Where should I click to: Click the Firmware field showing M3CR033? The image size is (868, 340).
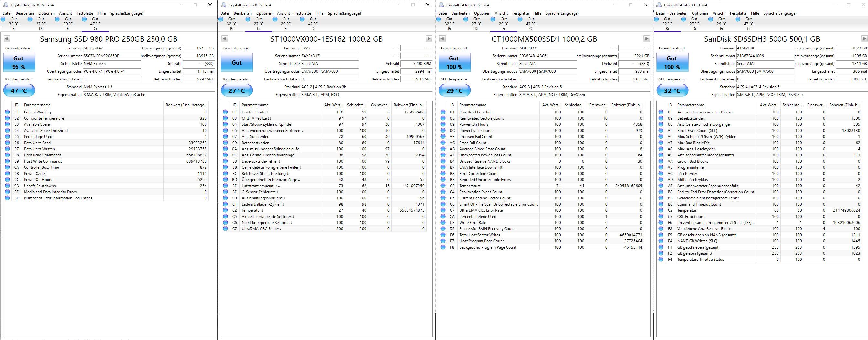(x=547, y=48)
